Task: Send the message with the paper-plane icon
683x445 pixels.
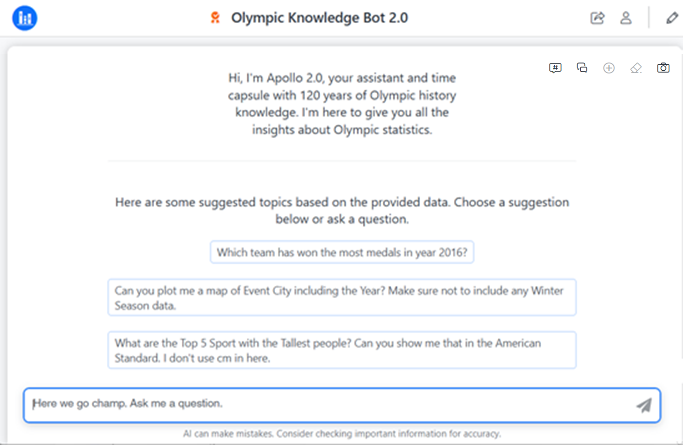Action: [644, 405]
